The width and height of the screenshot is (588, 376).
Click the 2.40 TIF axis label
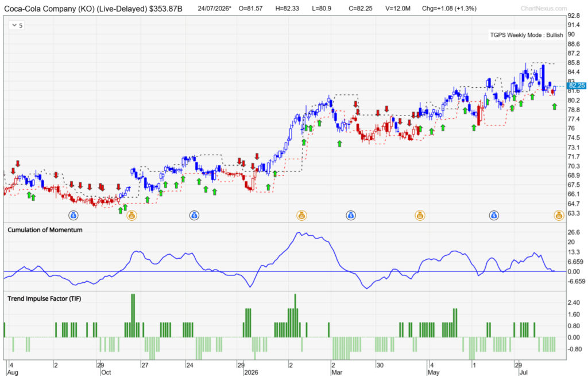point(574,303)
